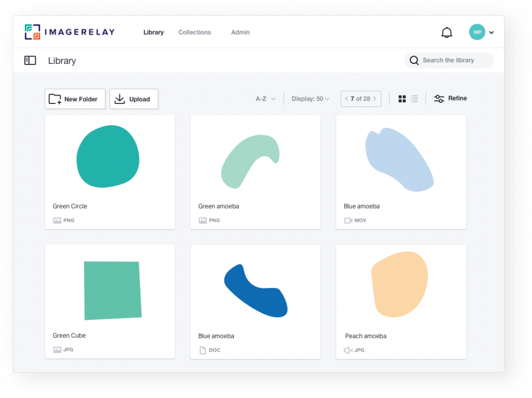This screenshot has width=532, height=398.
Task: Open the Refine filter options
Action: [x=450, y=98]
